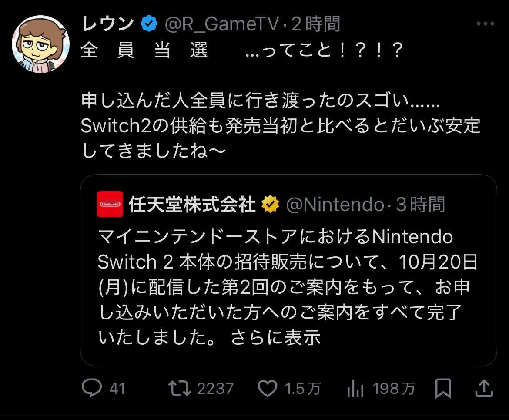View post analytics bar chart icon
This screenshot has height=420, width=509.
pos(355,388)
